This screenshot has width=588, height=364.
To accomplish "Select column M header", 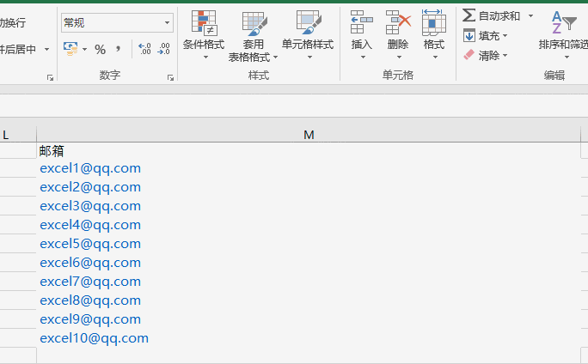I will coord(309,135).
